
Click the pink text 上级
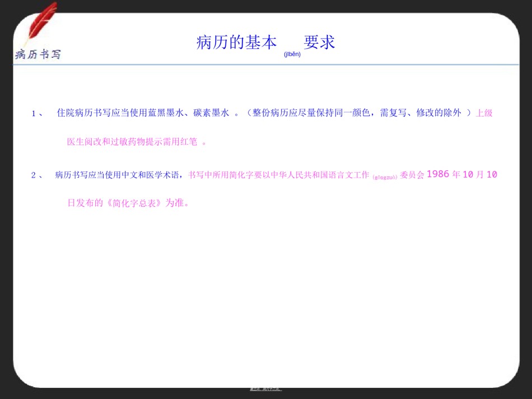(484, 113)
